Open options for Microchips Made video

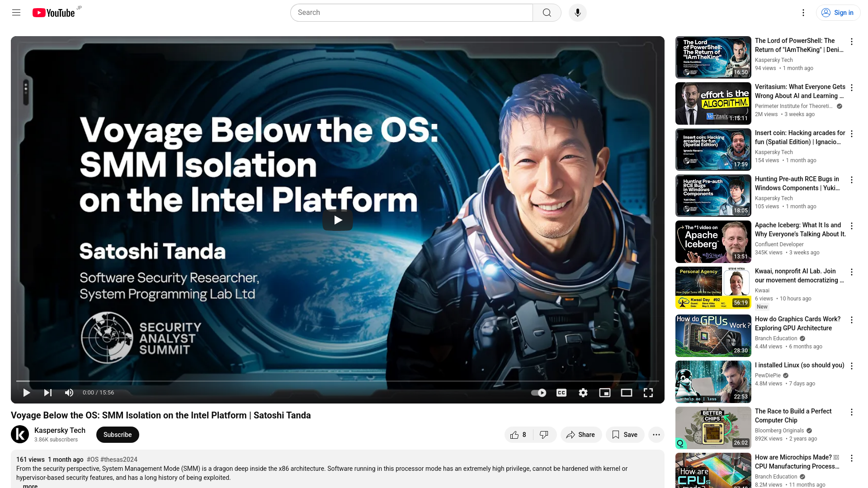[x=852, y=458]
